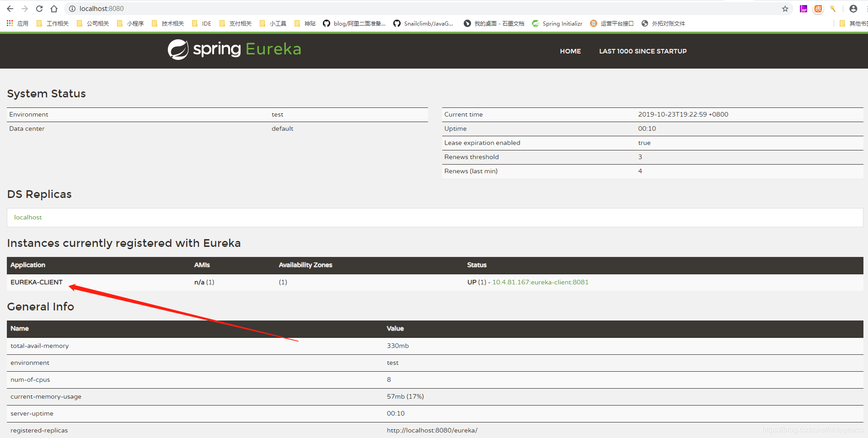The height and width of the screenshot is (438, 868).
Task: Open the localhost DS replica link
Action: (28, 217)
